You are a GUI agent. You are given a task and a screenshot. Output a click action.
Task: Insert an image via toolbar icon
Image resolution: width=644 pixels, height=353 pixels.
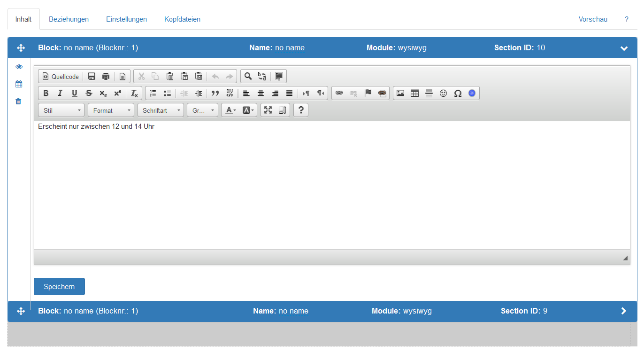[400, 93]
